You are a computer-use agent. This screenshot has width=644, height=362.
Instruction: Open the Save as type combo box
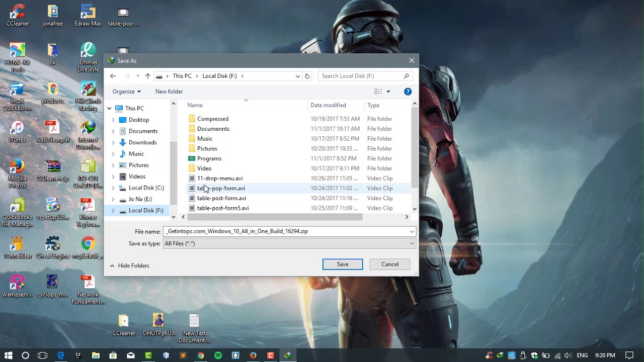pos(289,243)
